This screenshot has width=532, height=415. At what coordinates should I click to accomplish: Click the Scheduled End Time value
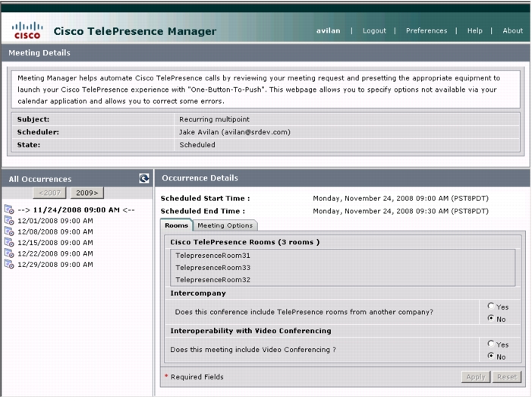click(401, 211)
